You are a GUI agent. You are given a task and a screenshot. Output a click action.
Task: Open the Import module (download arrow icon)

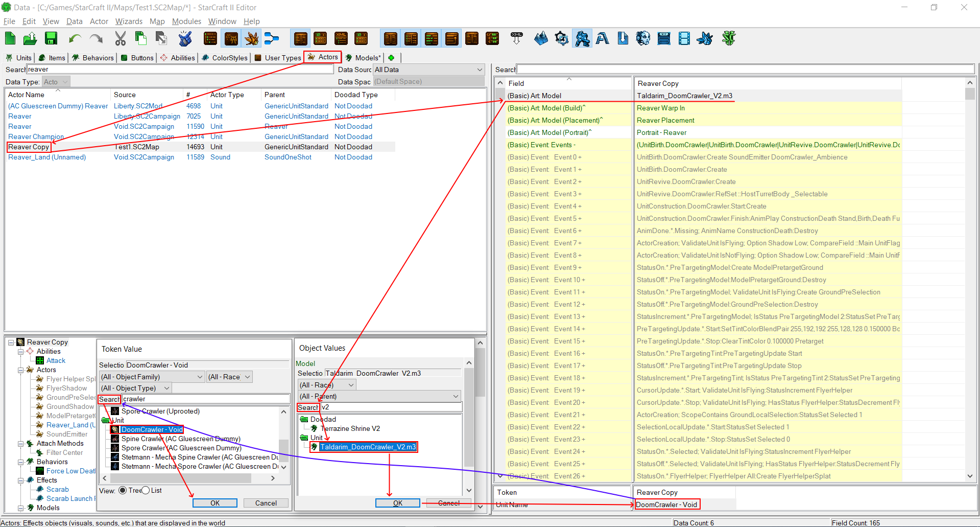[623, 38]
